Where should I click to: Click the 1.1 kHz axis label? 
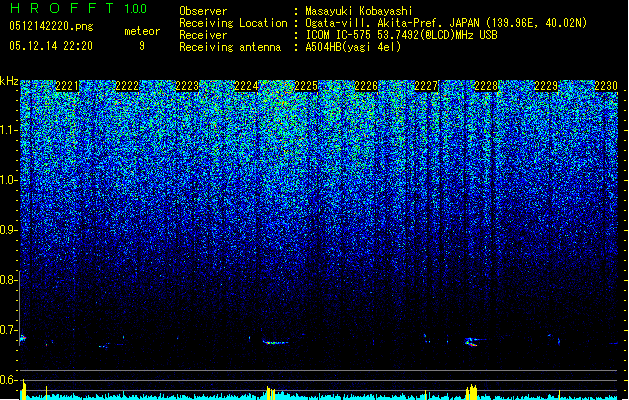point(8,130)
